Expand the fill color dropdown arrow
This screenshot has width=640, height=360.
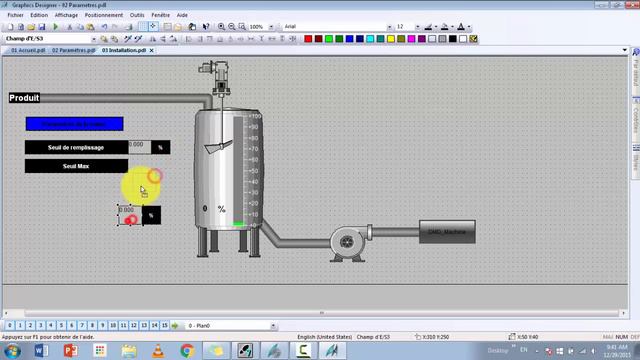pos(452,27)
